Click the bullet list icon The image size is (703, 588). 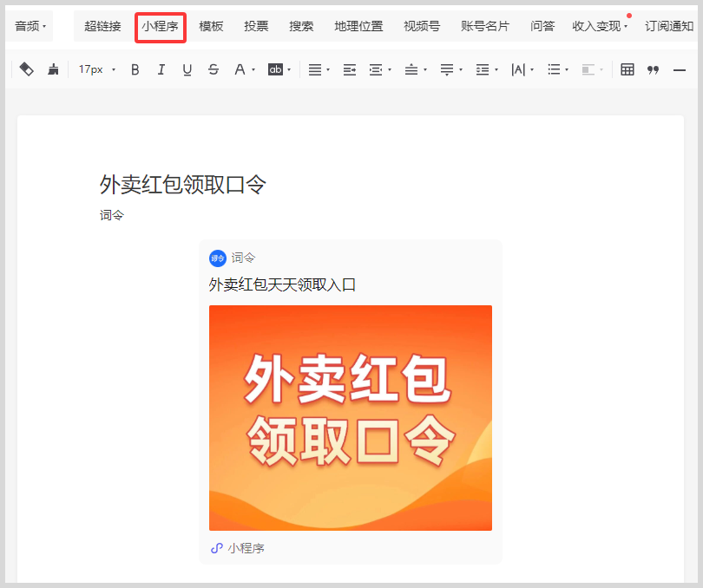coord(554,69)
